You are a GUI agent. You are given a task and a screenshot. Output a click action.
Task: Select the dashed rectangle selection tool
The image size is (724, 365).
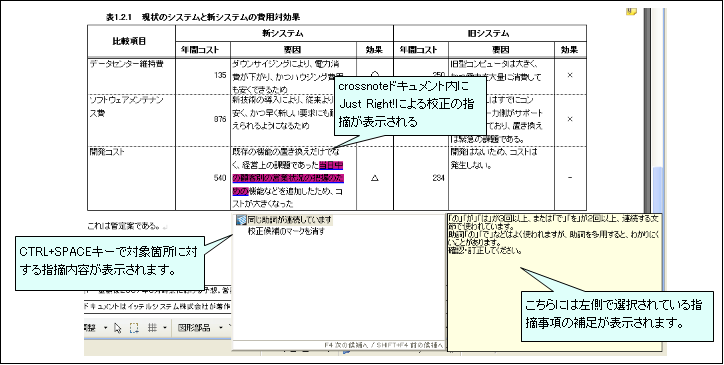pyautogui.click(x=134, y=328)
